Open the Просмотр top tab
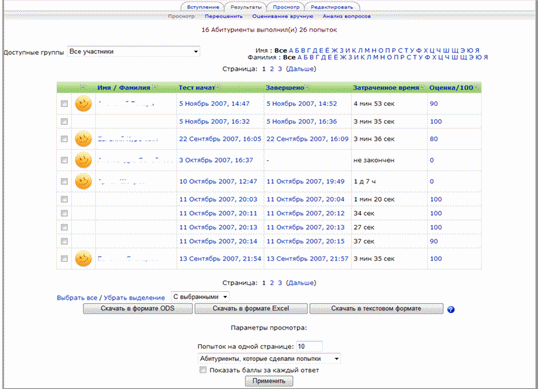539x390 pixels. point(286,7)
